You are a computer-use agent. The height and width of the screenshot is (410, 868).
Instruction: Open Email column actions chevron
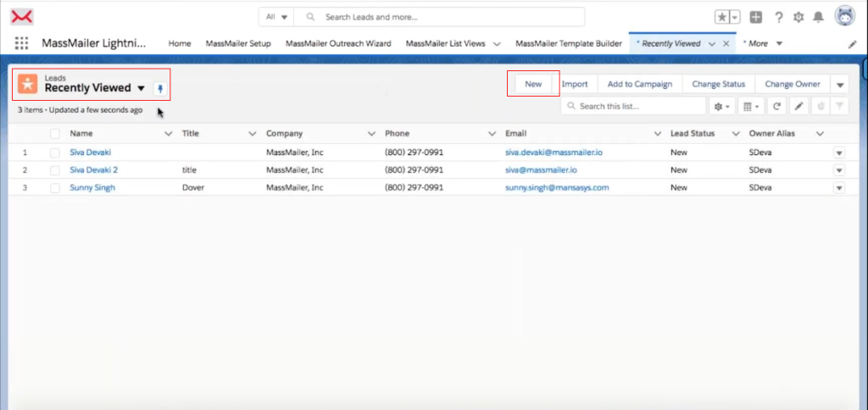click(x=658, y=134)
